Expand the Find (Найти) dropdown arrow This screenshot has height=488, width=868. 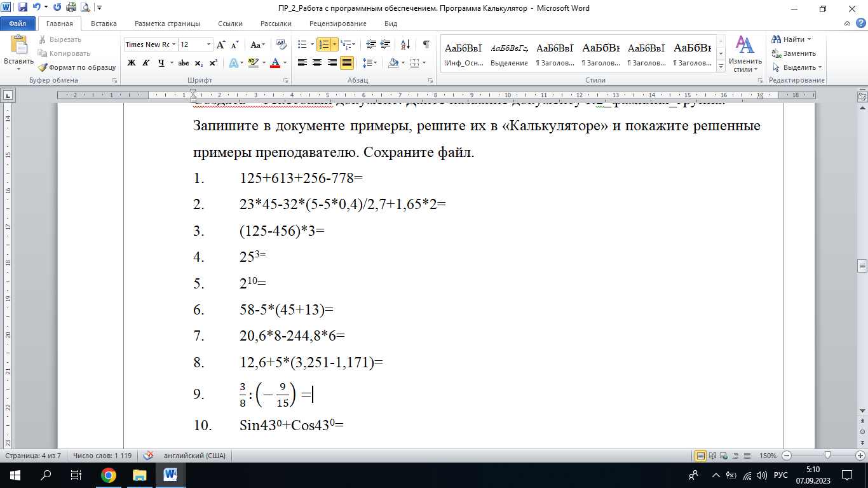point(810,40)
